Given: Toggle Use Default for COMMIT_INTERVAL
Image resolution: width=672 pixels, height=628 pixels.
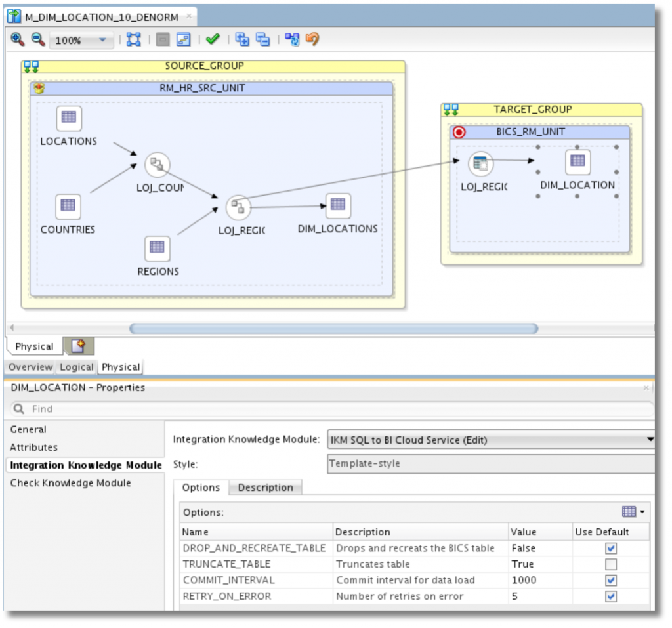Looking at the screenshot, I should coord(611,580).
